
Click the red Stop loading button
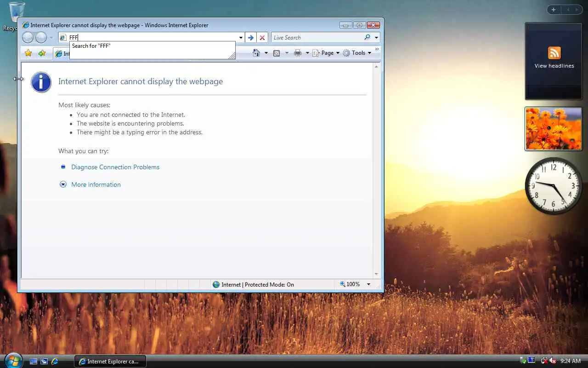[262, 38]
